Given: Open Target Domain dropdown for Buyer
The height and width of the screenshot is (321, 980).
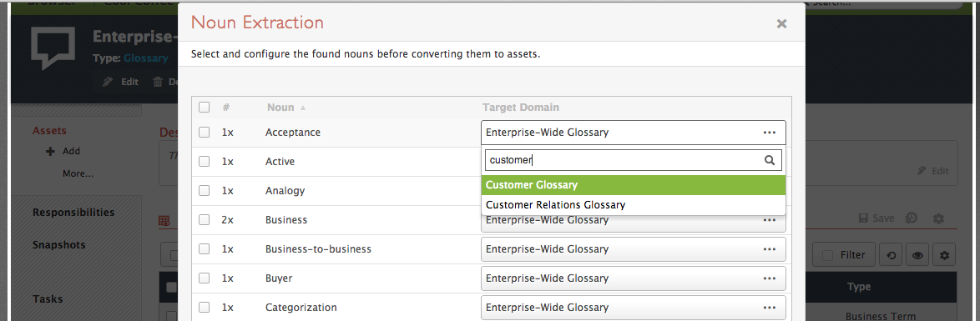Looking at the screenshot, I should (x=633, y=278).
